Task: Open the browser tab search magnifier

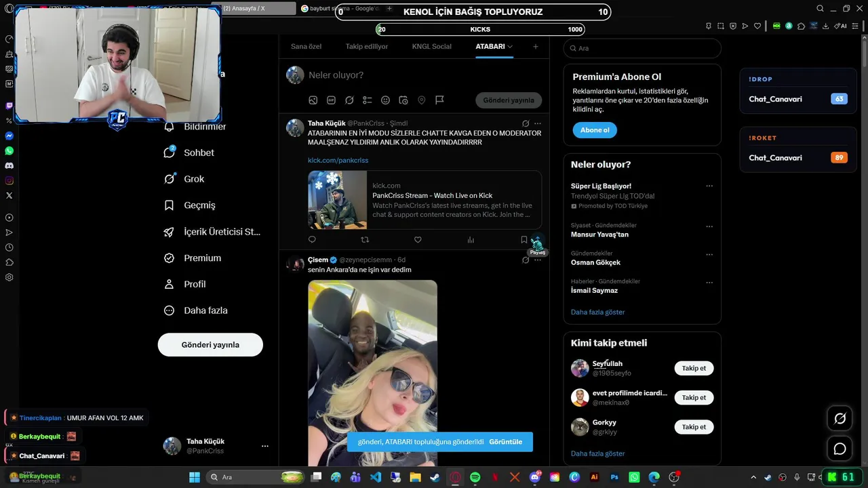Action: click(820, 8)
